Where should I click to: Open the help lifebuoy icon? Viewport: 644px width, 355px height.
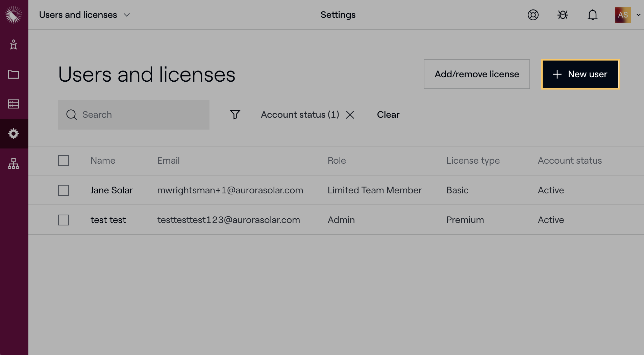click(x=533, y=15)
